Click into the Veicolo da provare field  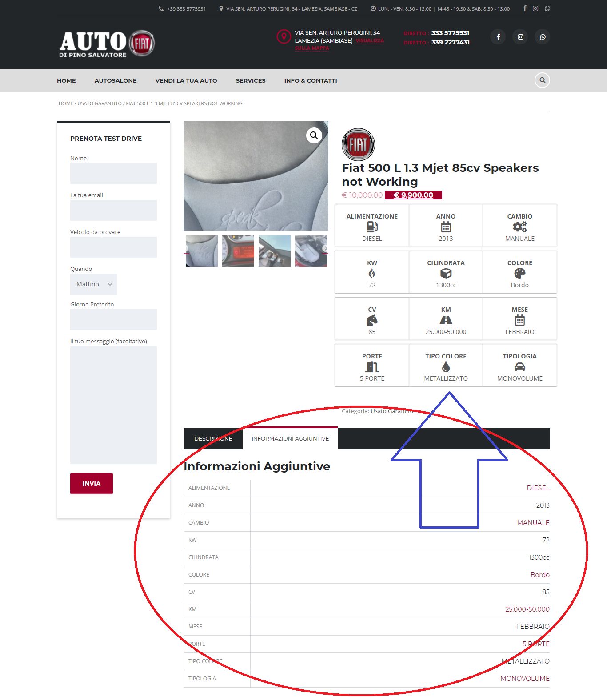tap(113, 247)
